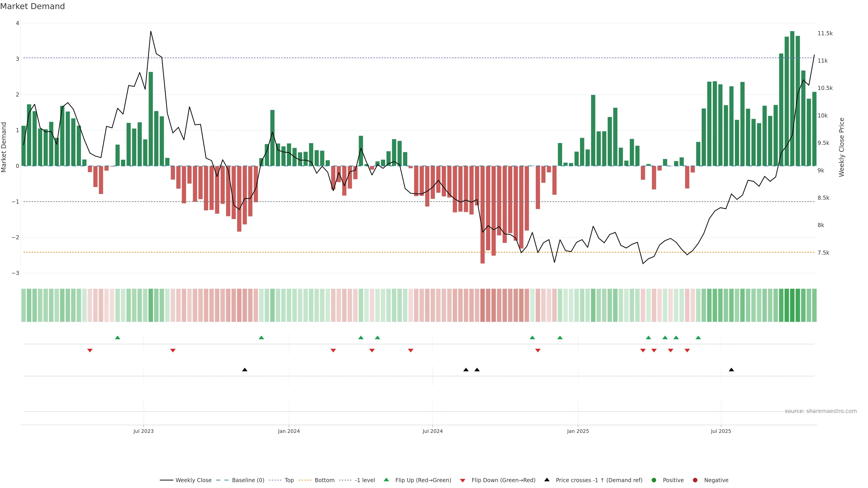Click the red Negative legend dot
The image size is (868, 488).
(x=695, y=480)
